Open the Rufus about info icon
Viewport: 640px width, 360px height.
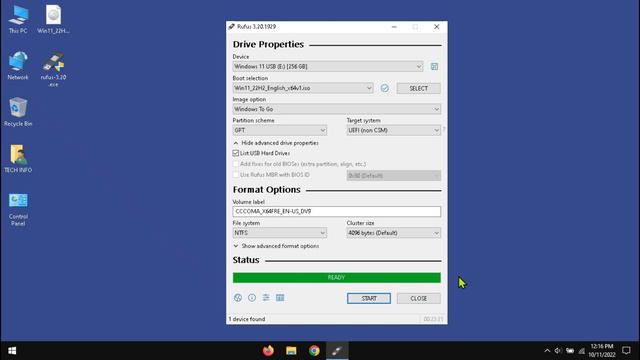pos(252,298)
